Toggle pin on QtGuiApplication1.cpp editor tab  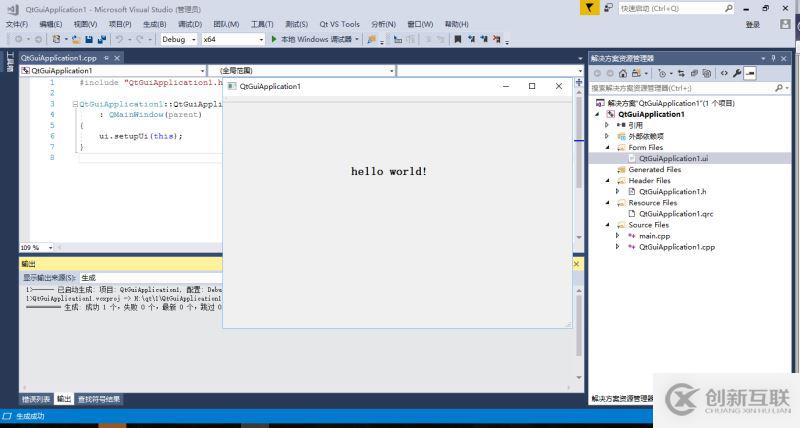coord(107,58)
